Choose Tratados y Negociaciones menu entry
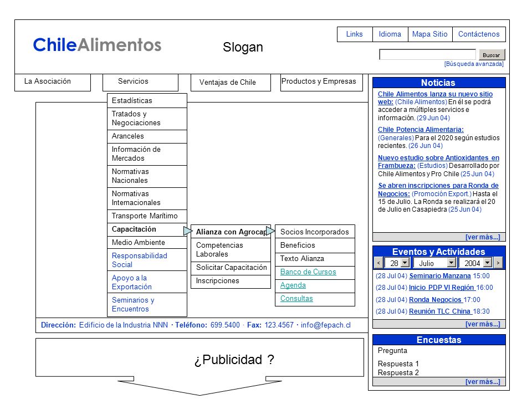 point(147,119)
